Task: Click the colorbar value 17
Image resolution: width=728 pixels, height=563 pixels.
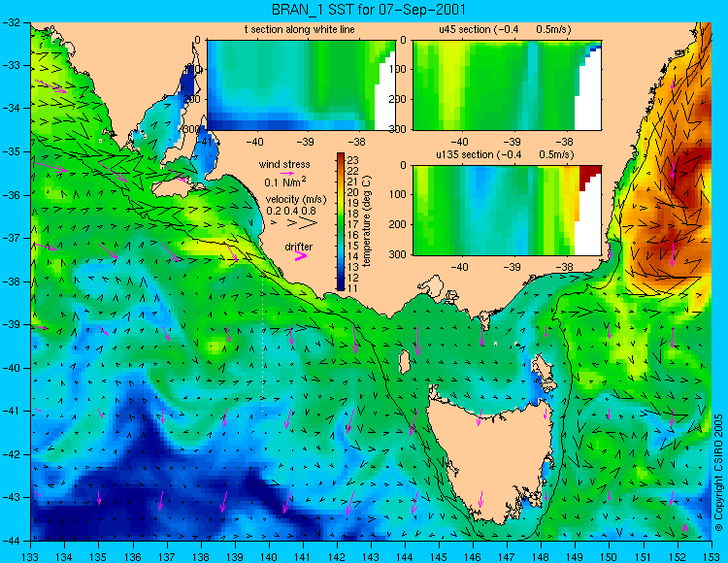Action: 353,224
